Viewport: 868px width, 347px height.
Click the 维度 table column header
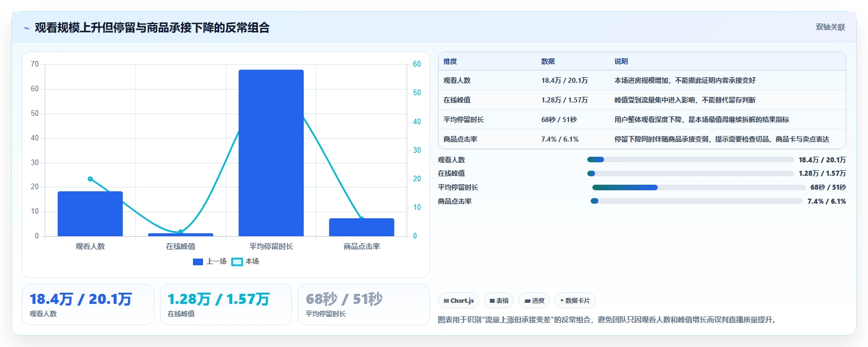(x=450, y=62)
